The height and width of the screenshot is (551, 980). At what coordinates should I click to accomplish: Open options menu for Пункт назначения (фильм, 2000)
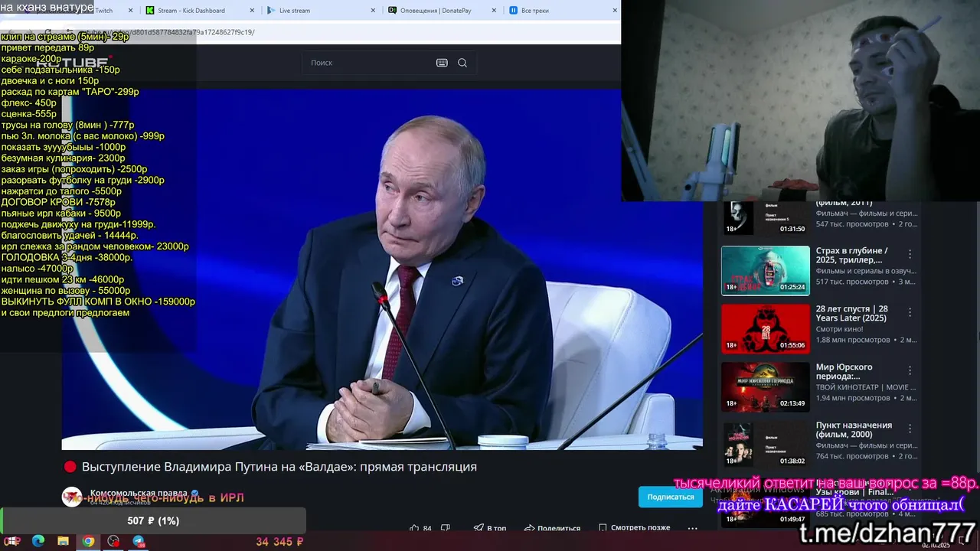[910, 429]
